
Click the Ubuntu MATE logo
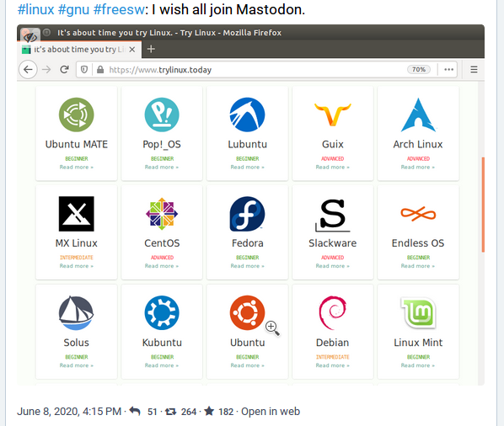[x=77, y=114]
